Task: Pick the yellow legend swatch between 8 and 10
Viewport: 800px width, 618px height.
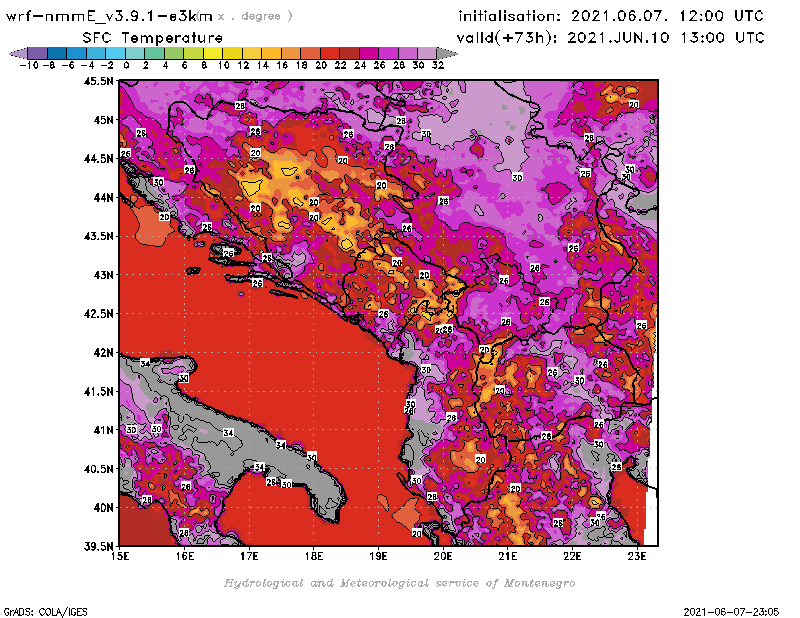Action: [x=212, y=53]
